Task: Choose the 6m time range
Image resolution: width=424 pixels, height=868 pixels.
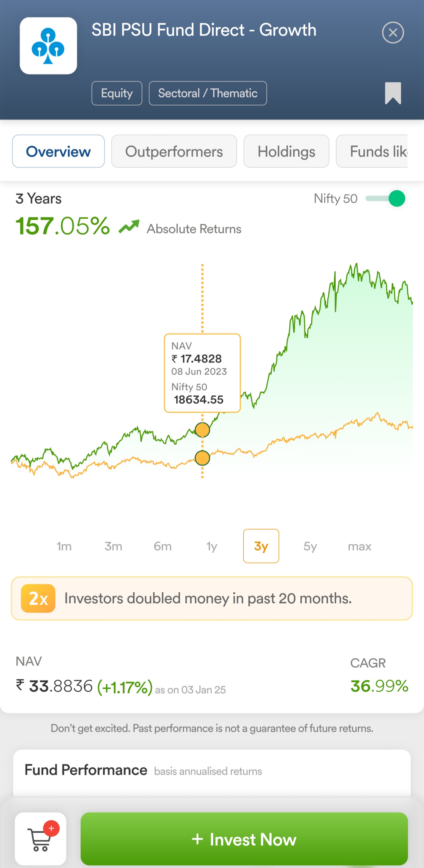Action: pos(163,546)
